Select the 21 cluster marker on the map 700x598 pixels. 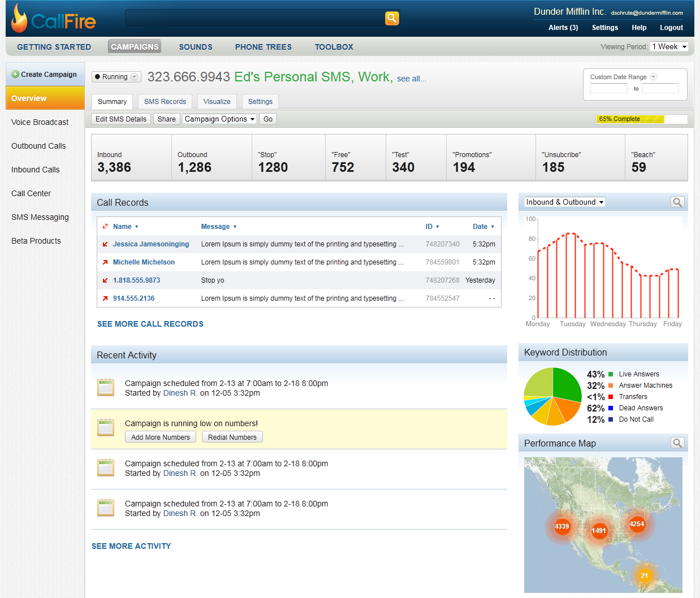point(644,575)
